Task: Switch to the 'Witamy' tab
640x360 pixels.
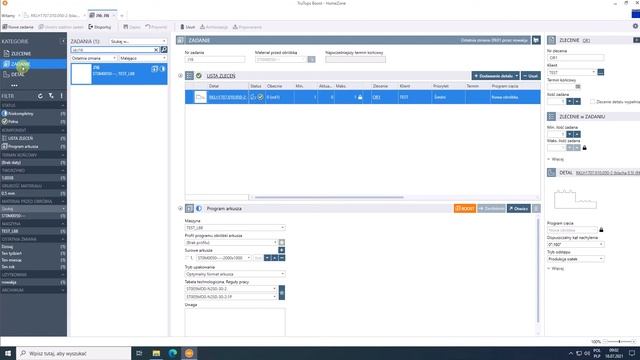Action: tap(8, 16)
